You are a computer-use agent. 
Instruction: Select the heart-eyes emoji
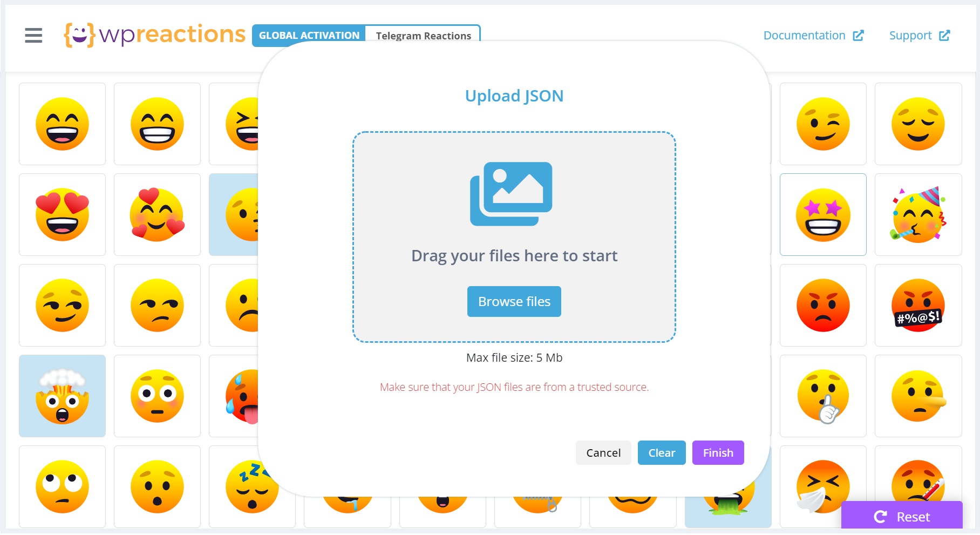[62, 214]
